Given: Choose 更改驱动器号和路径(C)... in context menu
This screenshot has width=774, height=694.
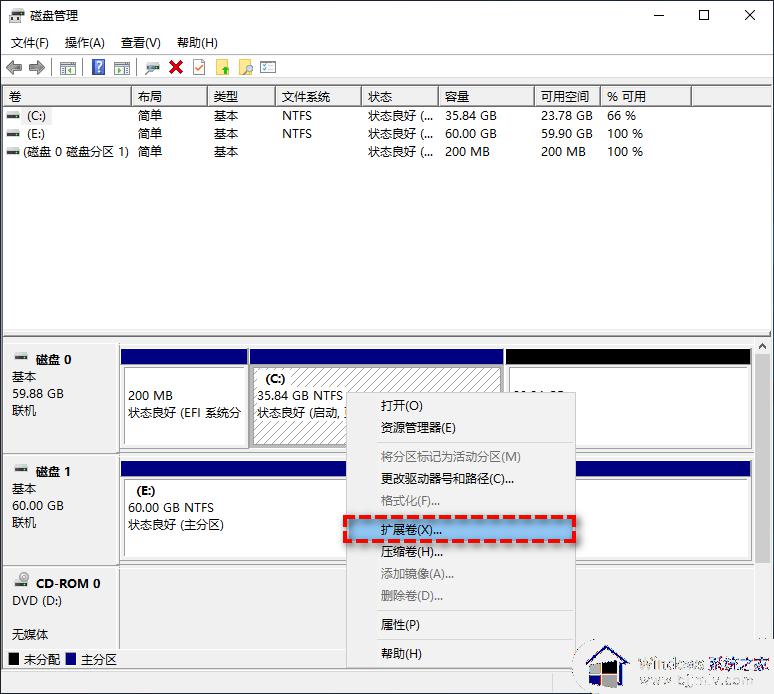Looking at the screenshot, I should tap(461, 479).
